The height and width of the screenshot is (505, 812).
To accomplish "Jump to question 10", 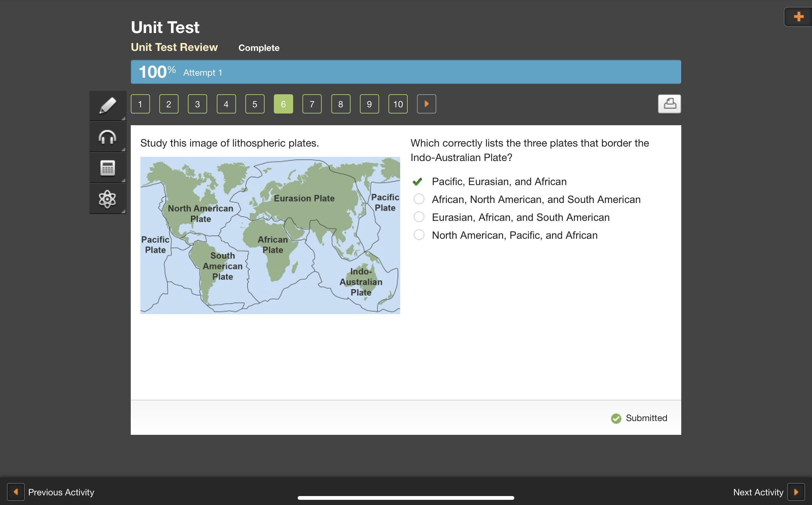I will 398,104.
